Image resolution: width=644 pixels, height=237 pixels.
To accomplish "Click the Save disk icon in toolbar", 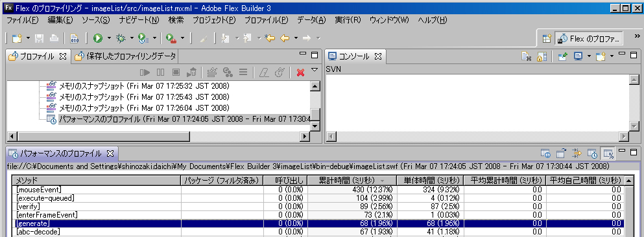I will pyautogui.click(x=40, y=38).
